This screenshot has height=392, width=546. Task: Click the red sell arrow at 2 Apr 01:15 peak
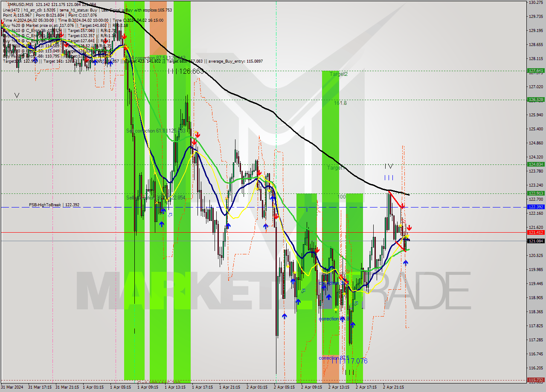259,173
